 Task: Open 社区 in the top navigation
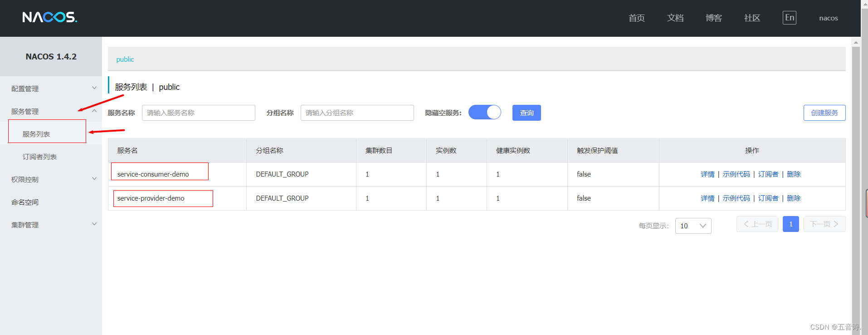click(752, 18)
